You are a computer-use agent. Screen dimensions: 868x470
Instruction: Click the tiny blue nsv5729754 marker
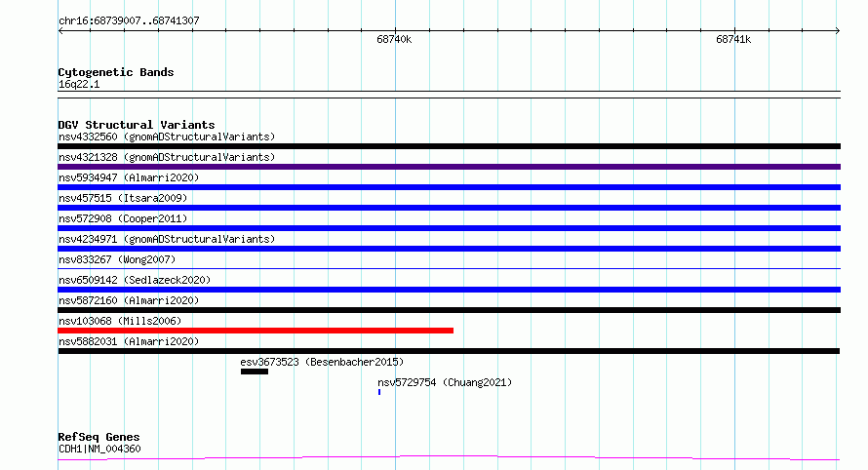379,392
